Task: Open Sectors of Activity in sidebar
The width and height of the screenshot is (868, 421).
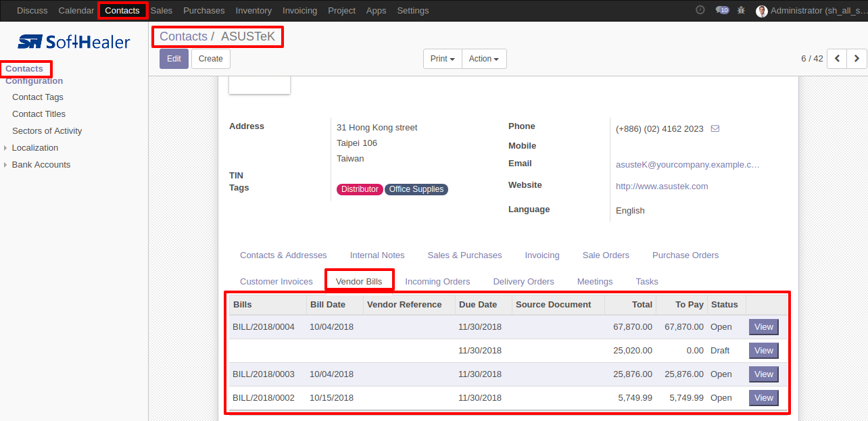Action: click(x=47, y=131)
